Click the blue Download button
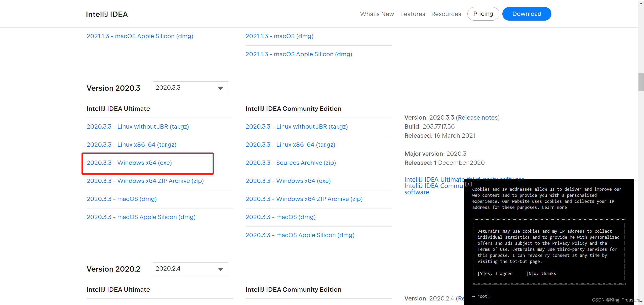Viewport: 644px width, 305px height. [527, 14]
